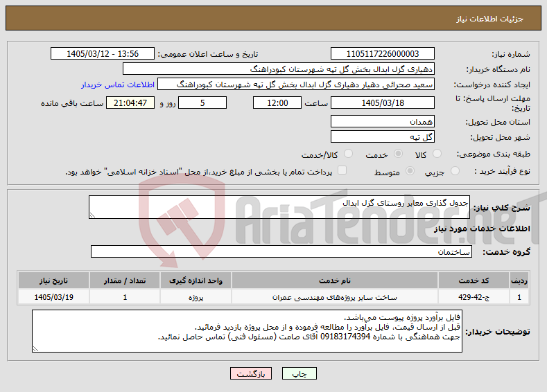Image resolution: width=547 pixels, height=392 pixels.
Task: Click the واحد اندازه گیری column header
Action: 196,280
